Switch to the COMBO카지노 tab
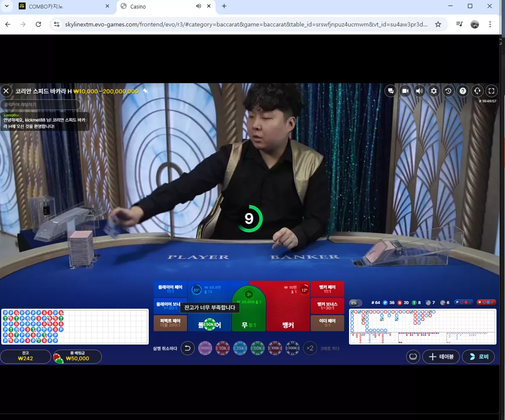 [64, 6]
